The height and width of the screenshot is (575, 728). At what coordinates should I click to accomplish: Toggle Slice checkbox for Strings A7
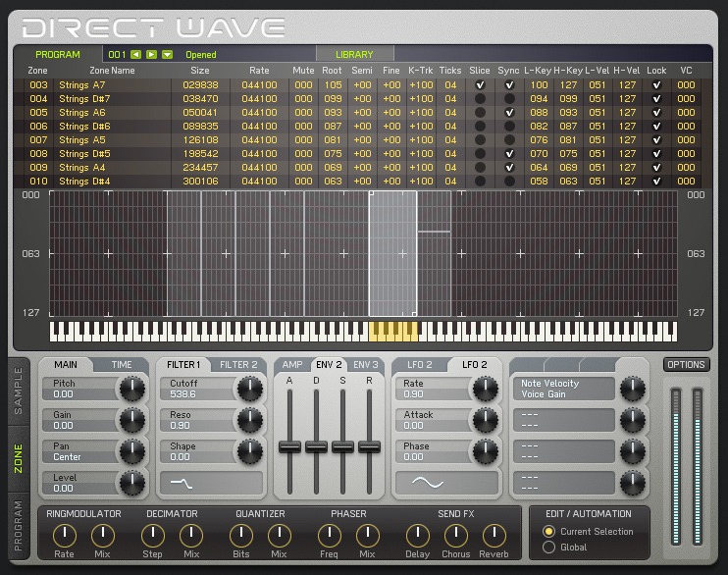click(480, 85)
